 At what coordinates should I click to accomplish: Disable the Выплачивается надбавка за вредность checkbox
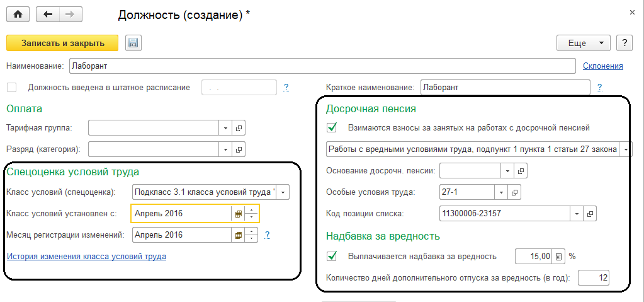332,257
